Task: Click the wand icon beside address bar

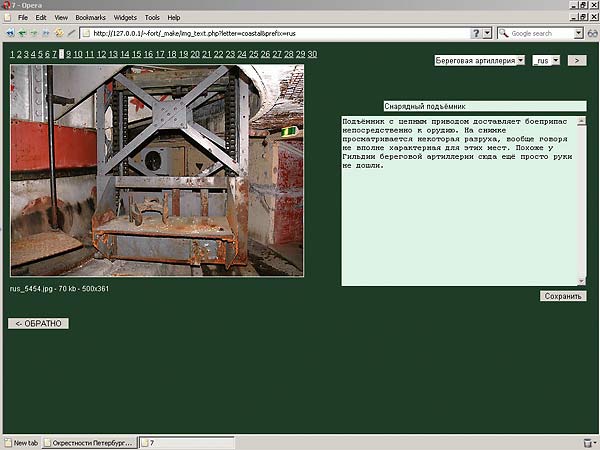Action: click(70, 33)
